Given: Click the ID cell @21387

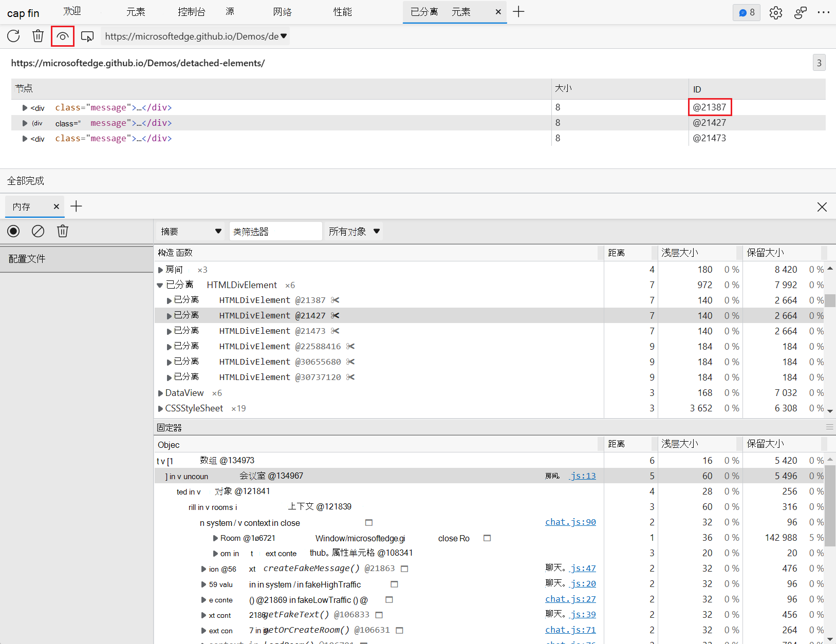Looking at the screenshot, I should (710, 107).
